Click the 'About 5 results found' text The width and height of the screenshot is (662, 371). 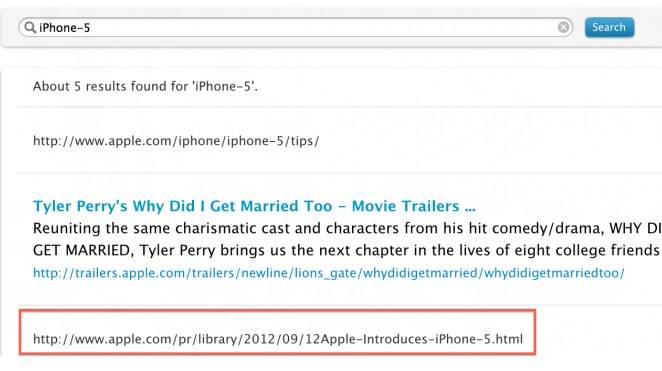coord(145,87)
